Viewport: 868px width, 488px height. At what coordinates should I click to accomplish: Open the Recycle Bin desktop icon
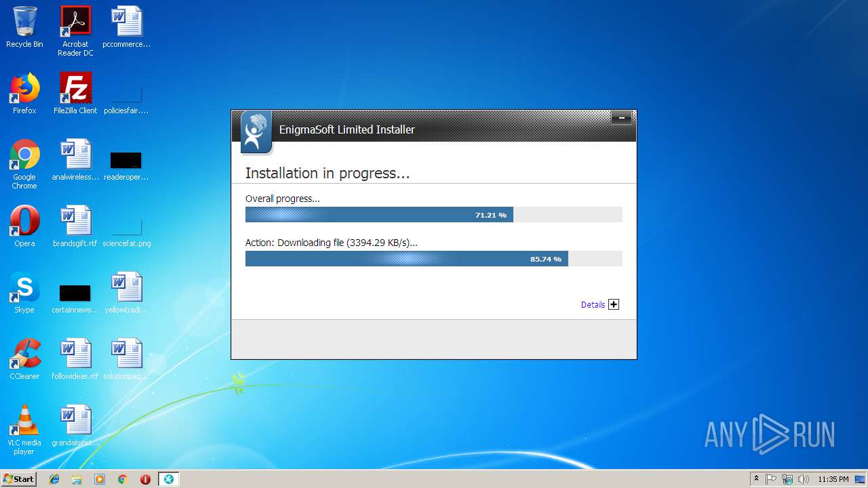coord(24,27)
